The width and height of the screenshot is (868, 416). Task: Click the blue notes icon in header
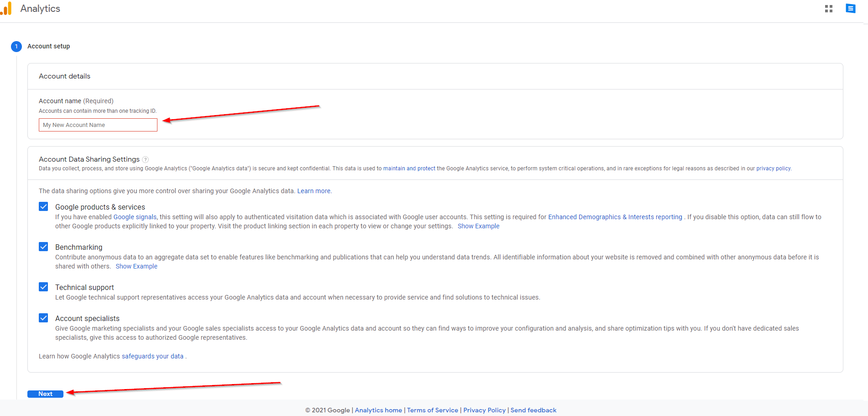click(x=850, y=9)
